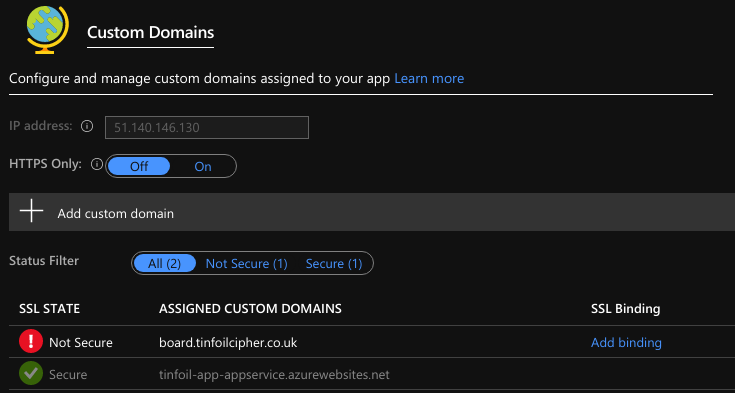735x393 pixels.
Task: Click the HTTPS Only info icon
Action: [97, 165]
